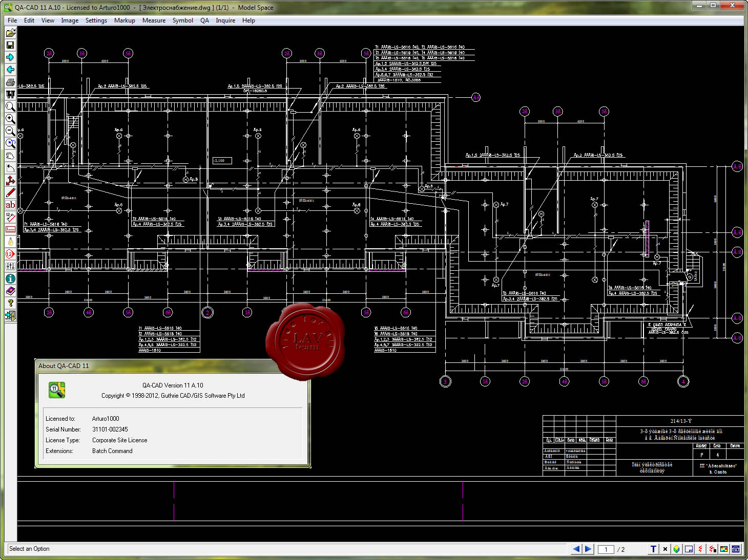Click the blue Info icon
Image resolution: width=748 pixels, height=560 pixels.
coord(10,278)
